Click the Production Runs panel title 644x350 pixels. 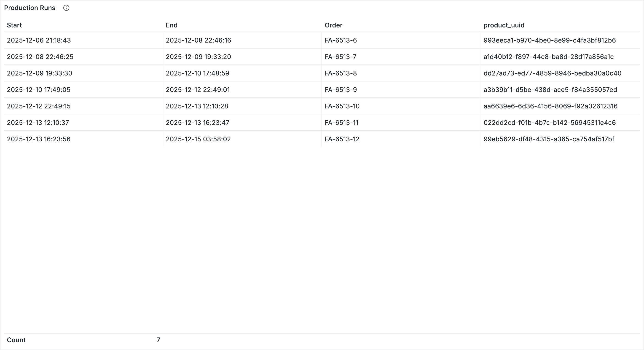30,8
